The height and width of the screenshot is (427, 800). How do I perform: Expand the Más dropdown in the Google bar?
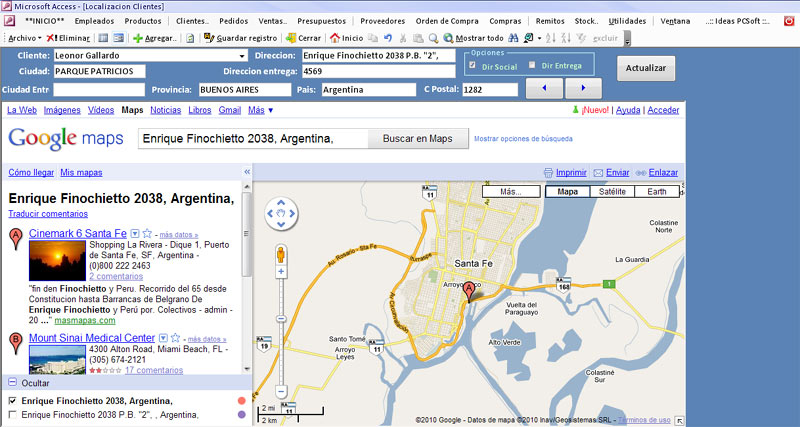(260, 110)
